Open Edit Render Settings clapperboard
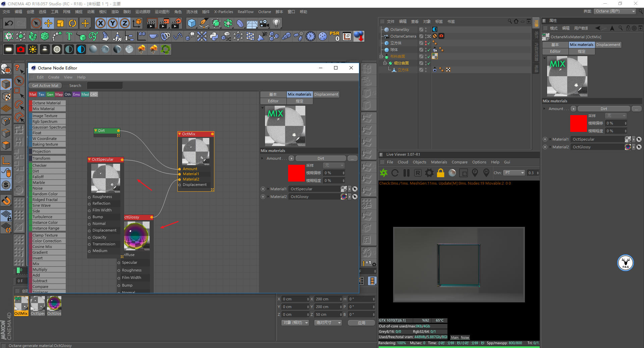644x348 pixels. pos(177,23)
